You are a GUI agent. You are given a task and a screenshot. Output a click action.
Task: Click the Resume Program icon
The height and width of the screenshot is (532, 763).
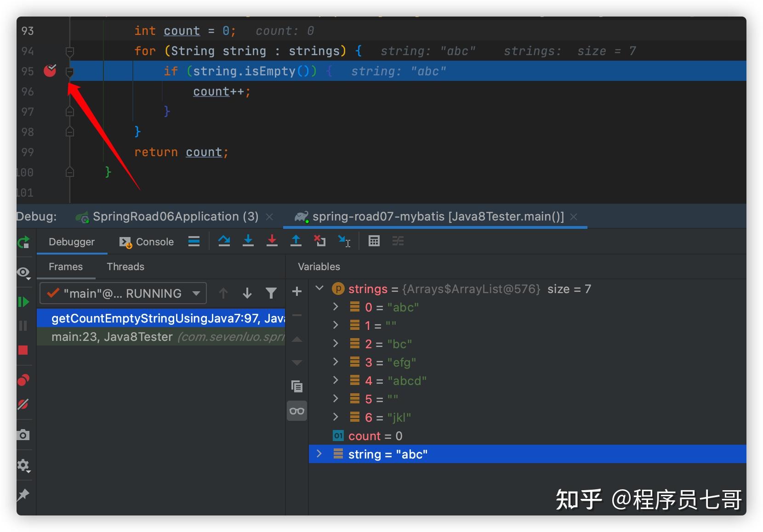point(23,302)
